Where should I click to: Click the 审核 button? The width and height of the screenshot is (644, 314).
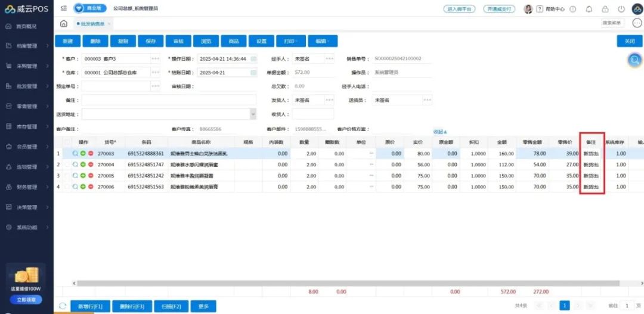(x=178, y=41)
